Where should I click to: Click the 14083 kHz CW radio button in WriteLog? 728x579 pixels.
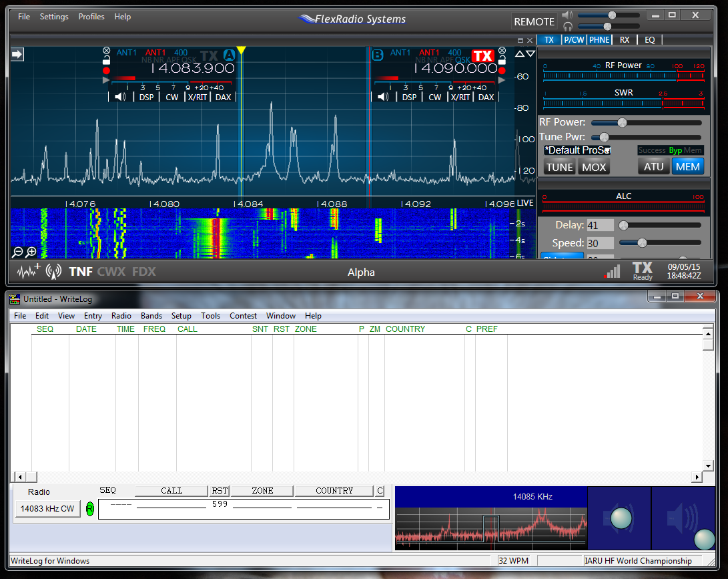pyautogui.click(x=47, y=509)
